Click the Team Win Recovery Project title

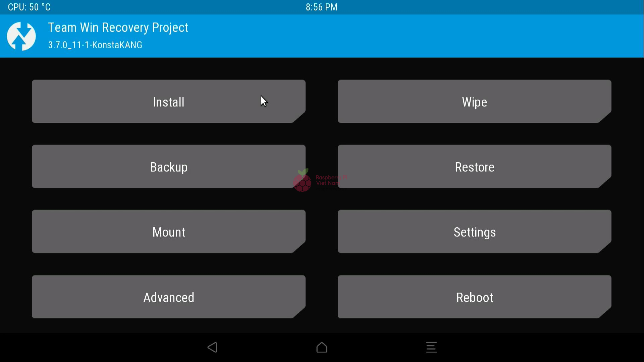point(118,27)
